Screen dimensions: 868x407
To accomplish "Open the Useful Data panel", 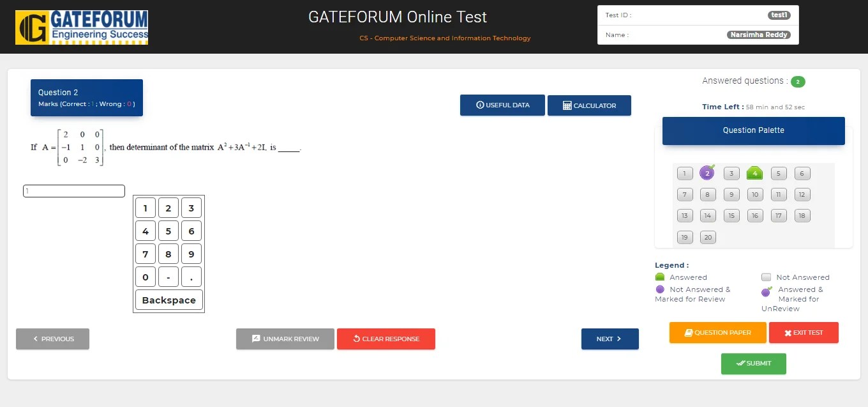I will [502, 105].
